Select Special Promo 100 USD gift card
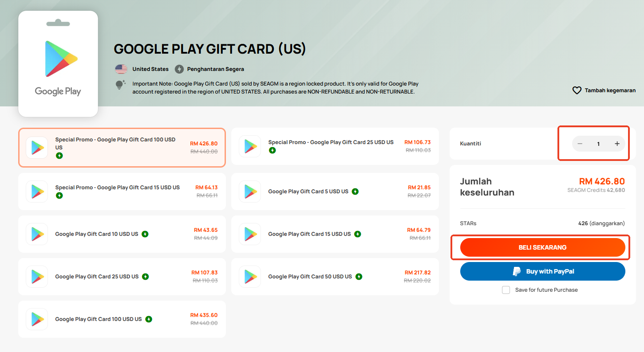The width and height of the screenshot is (644, 352). [122, 148]
